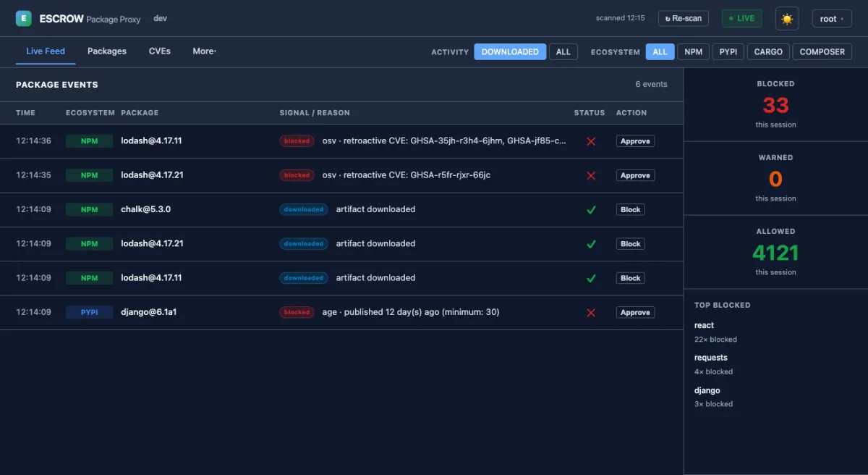Select DOWNLOADED activity filter
Image resolution: width=868 pixels, height=475 pixels.
(510, 51)
